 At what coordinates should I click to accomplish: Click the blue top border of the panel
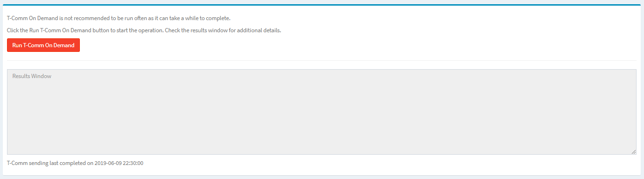322,5
